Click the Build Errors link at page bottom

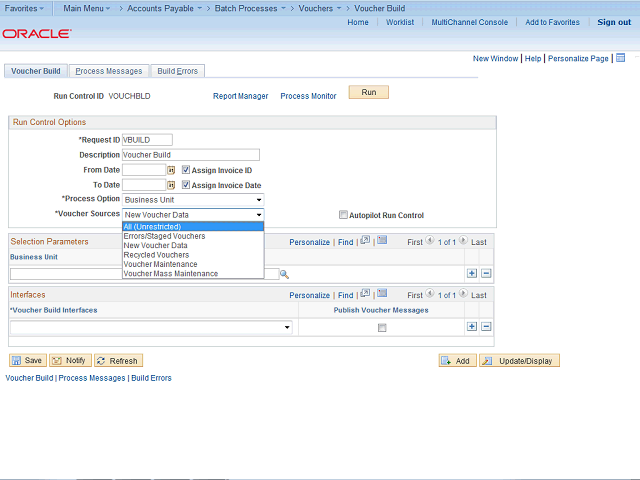[x=151, y=378]
